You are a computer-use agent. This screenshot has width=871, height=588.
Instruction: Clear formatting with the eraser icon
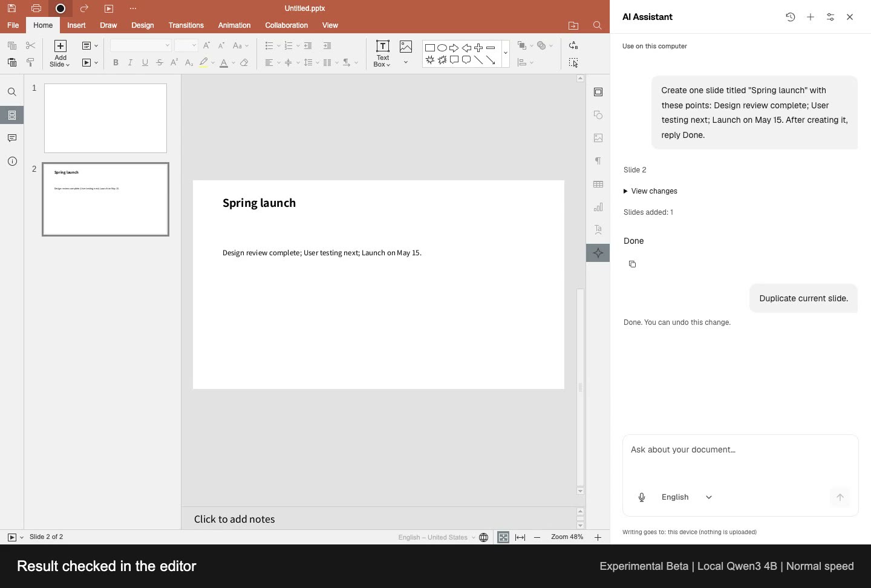(244, 62)
